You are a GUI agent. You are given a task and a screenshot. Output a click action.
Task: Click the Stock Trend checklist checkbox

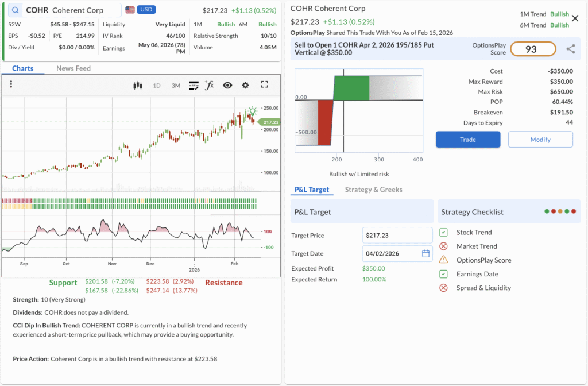click(443, 233)
